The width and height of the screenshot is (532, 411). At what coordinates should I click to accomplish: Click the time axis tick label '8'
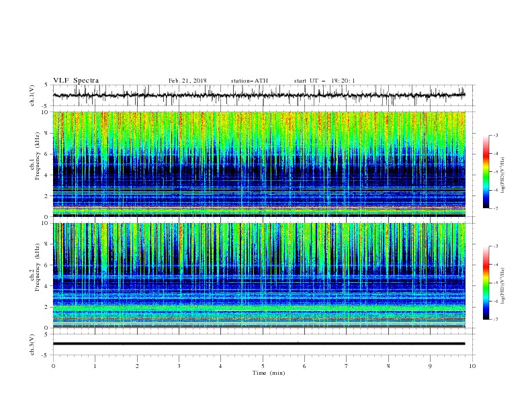[388, 366]
